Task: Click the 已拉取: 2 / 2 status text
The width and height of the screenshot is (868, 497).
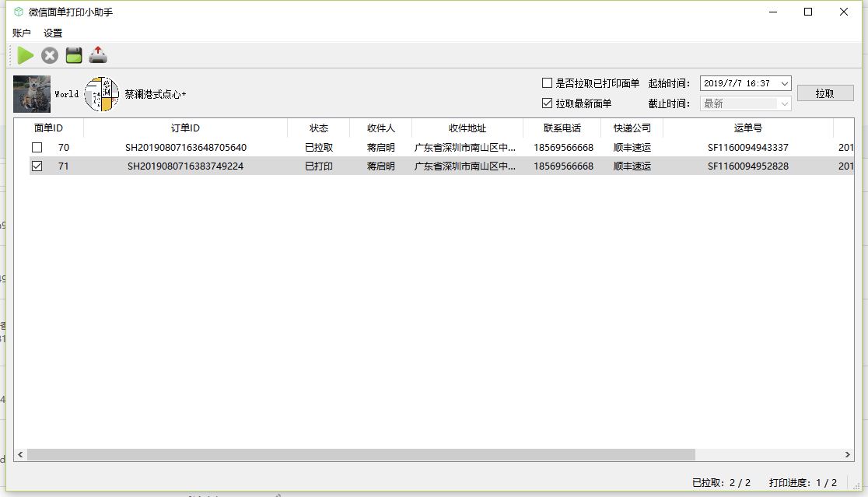Action: coord(721,482)
